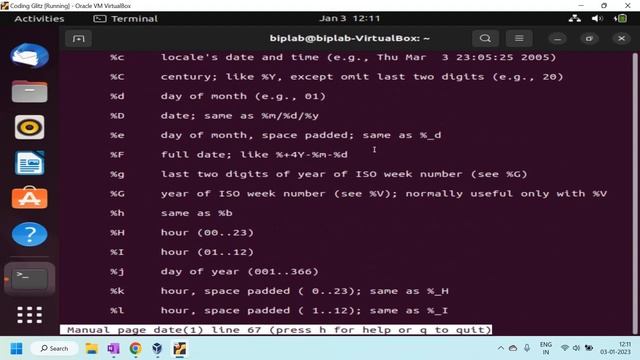640x360 pixels.
Task: Open terminal search
Action: point(485,38)
